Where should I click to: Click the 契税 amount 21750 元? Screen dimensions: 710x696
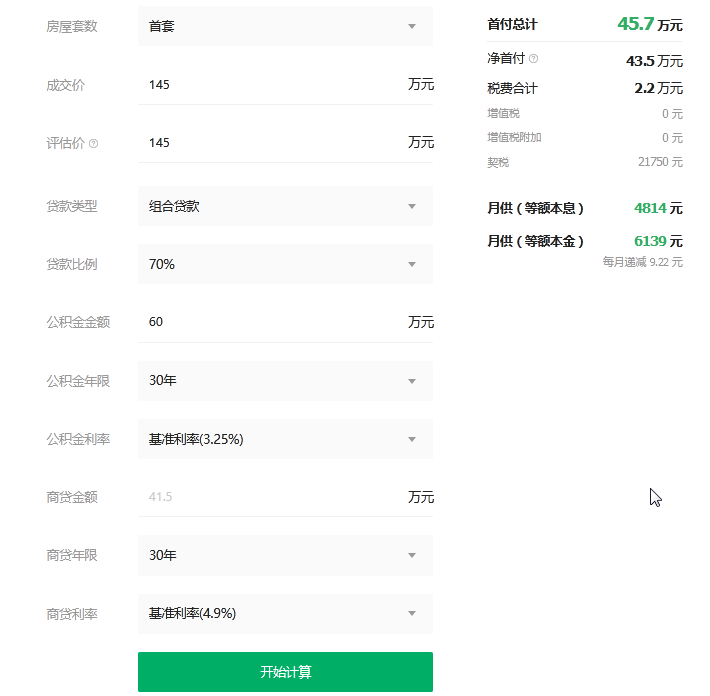pos(659,162)
